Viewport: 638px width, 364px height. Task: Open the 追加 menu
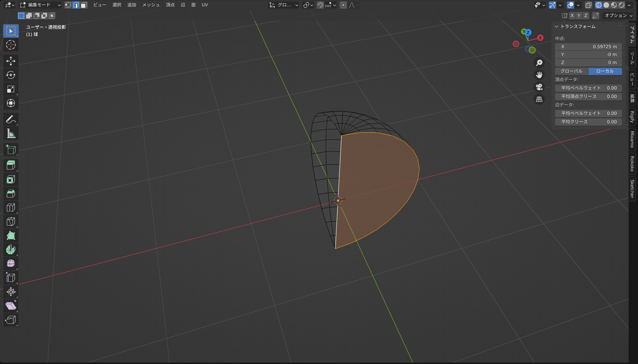(x=132, y=5)
